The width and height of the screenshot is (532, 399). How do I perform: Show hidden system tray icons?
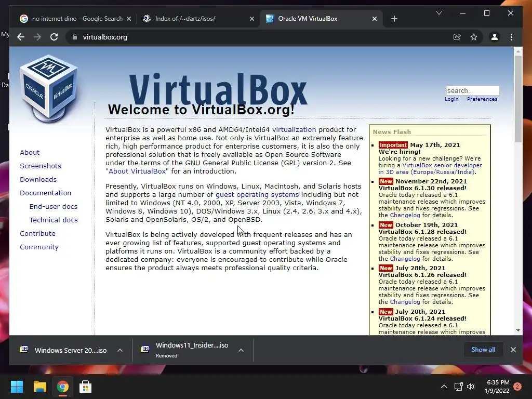(444, 387)
